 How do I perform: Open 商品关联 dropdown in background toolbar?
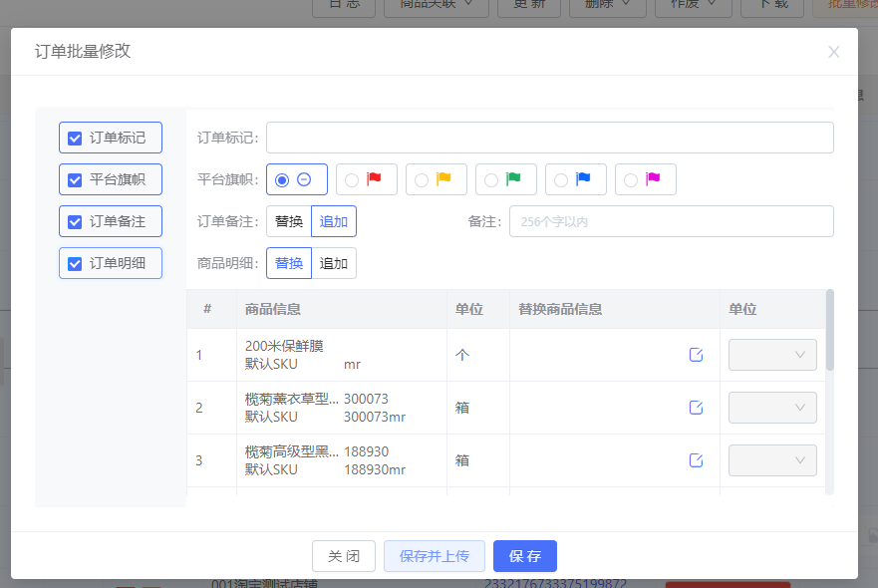437,7
